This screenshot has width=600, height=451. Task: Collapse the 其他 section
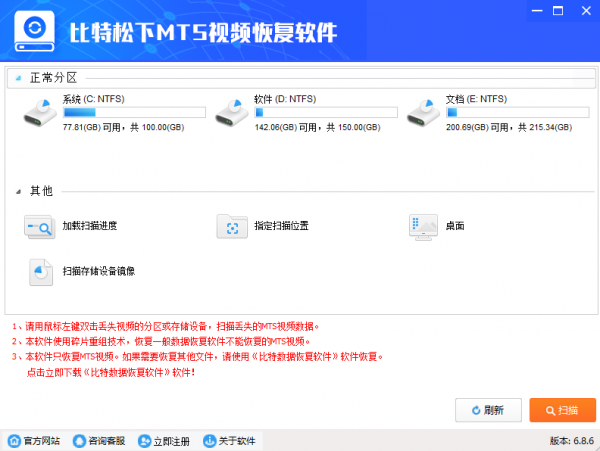pyautogui.click(x=18, y=192)
